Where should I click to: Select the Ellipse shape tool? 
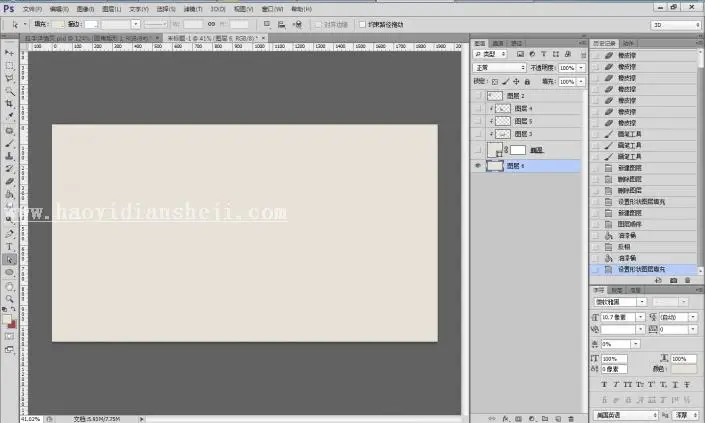point(9,272)
